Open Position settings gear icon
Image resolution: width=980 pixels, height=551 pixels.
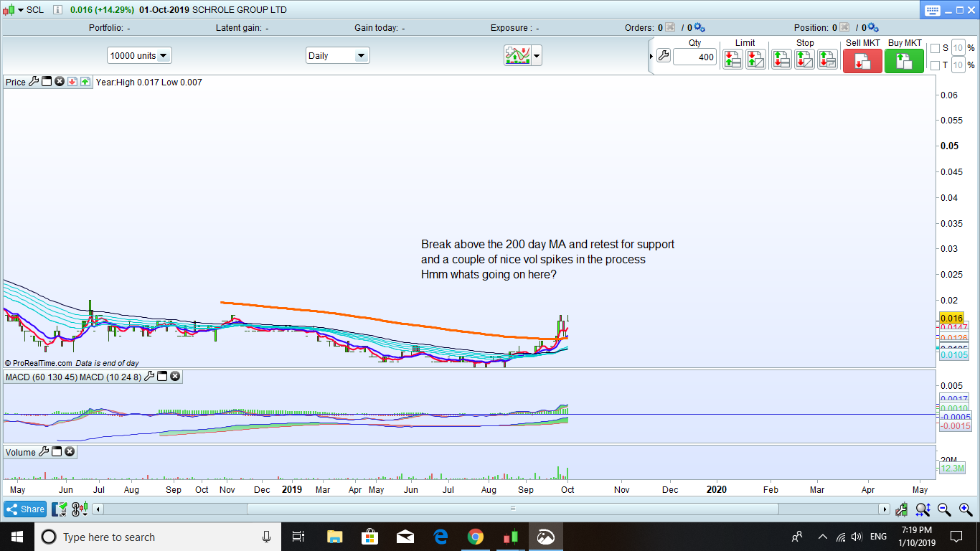872,27
